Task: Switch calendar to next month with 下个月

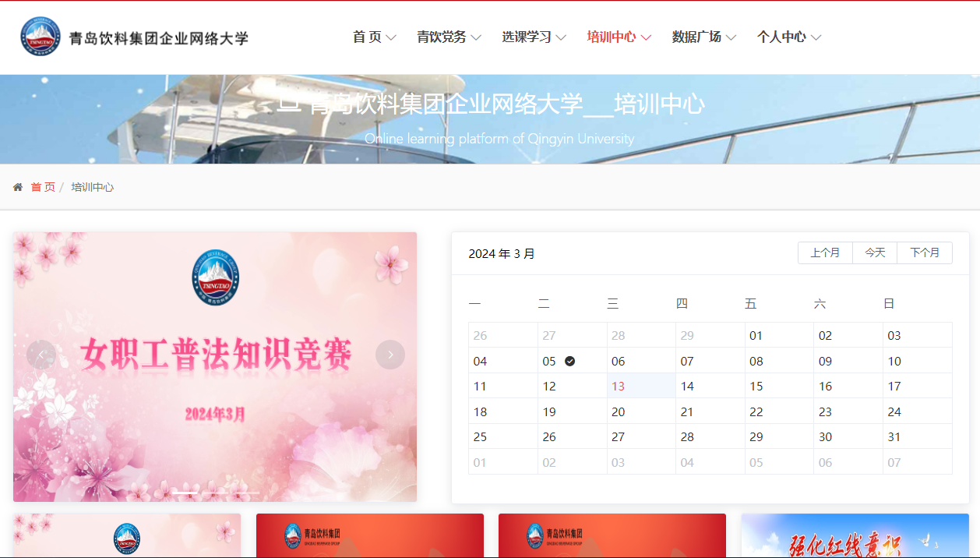Action: click(x=925, y=253)
